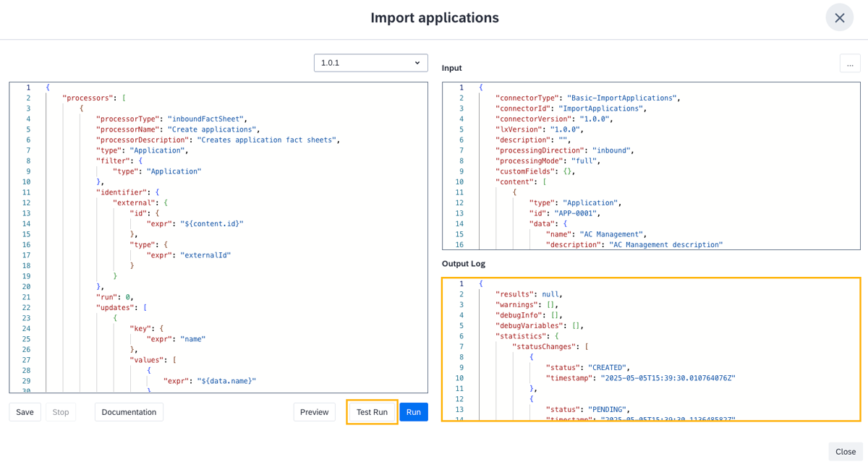Click the Save button
The image size is (868, 467).
[x=25, y=412]
